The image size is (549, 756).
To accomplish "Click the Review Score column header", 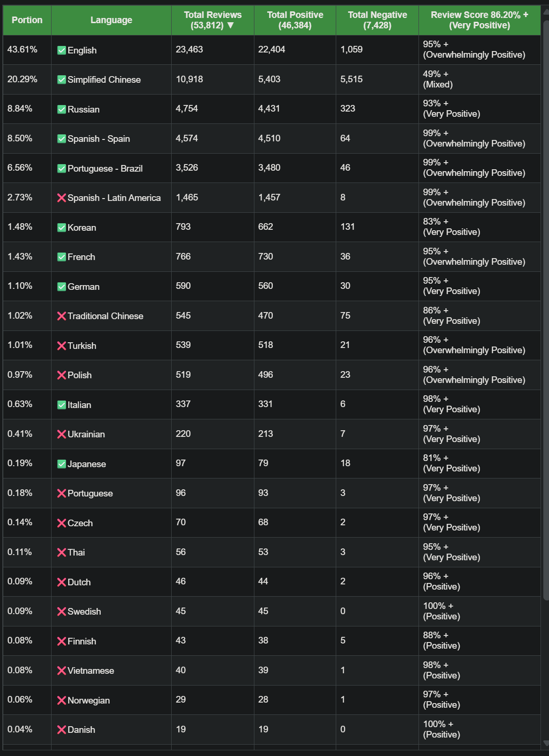I will pos(479,20).
